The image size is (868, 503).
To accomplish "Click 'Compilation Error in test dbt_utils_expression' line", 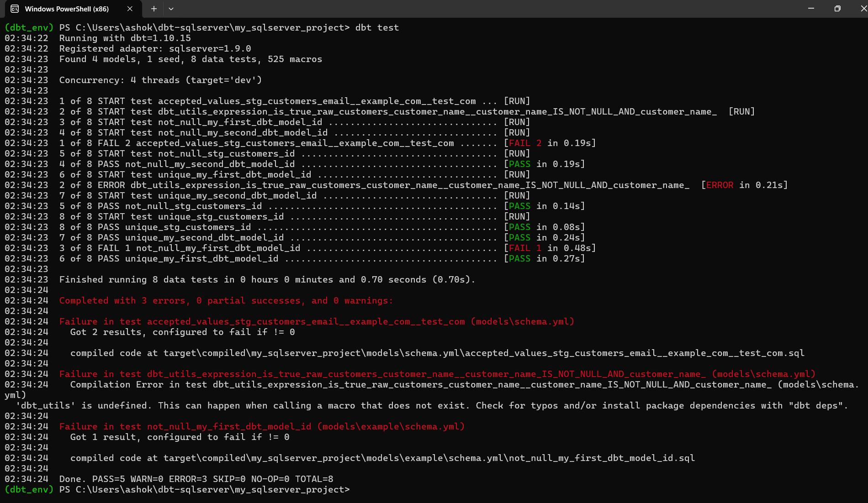I will [464, 384].
